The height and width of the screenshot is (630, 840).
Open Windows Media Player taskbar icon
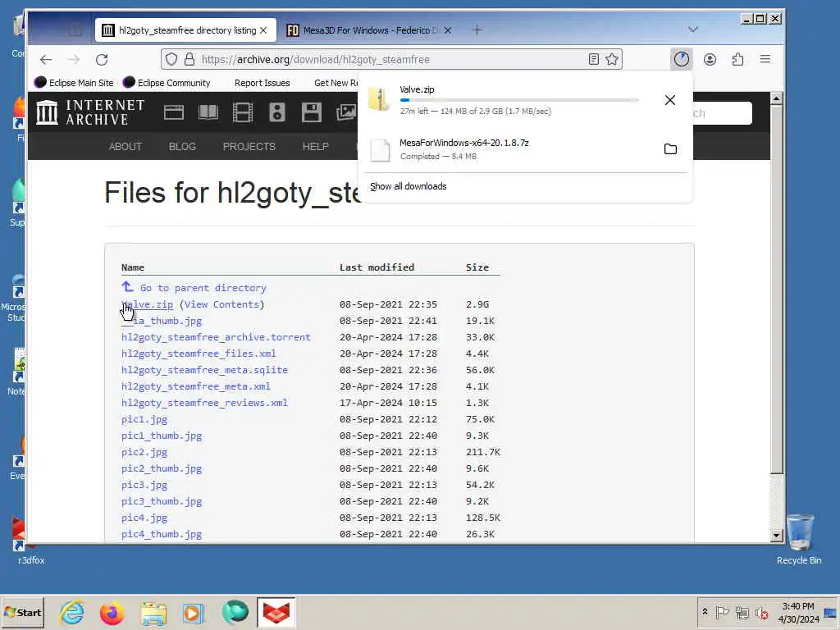point(194,612)
